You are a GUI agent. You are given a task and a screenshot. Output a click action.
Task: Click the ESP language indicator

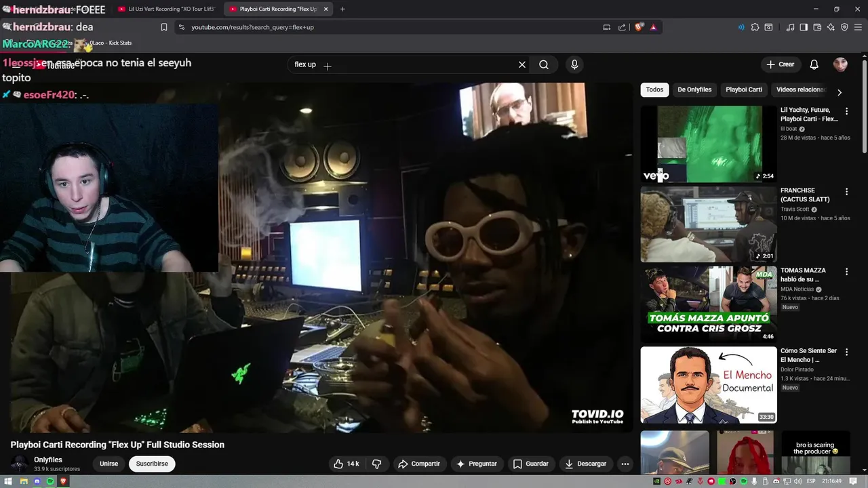[811, 481]
